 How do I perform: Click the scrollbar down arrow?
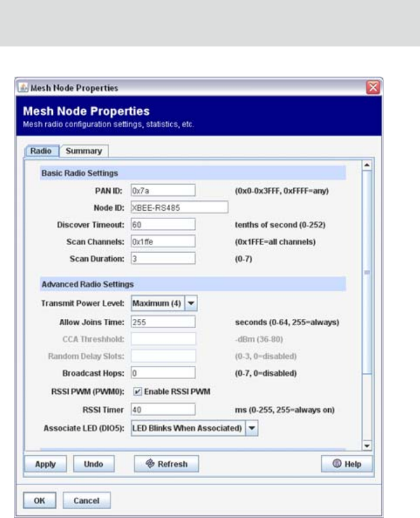click(x=367, y=445)
